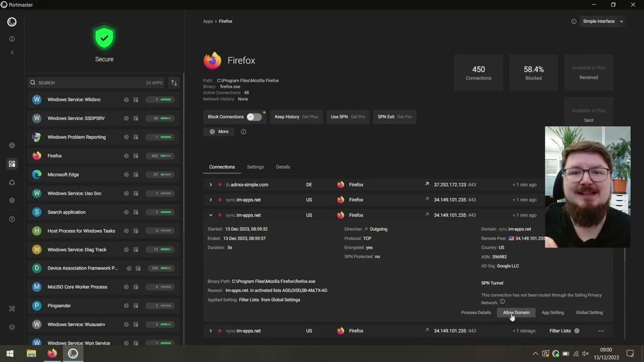
Task: Switch to the Connections tab
Action: pos(222,167)
